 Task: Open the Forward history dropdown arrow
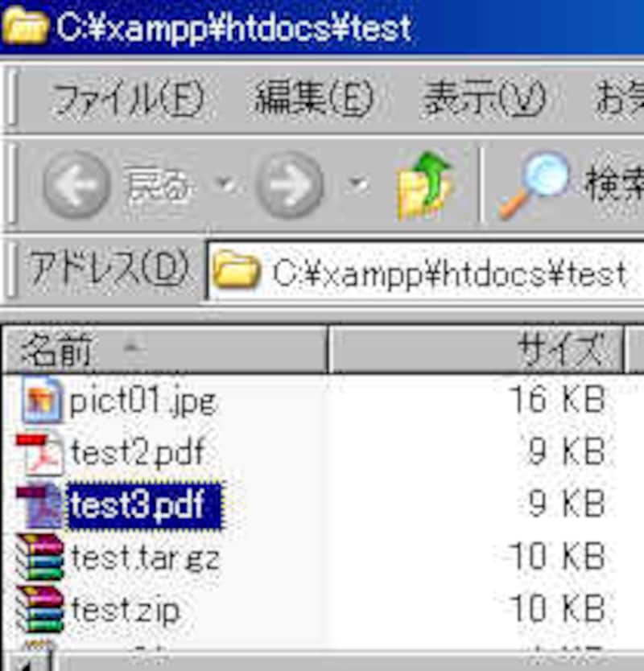click(x=357, y=184)
